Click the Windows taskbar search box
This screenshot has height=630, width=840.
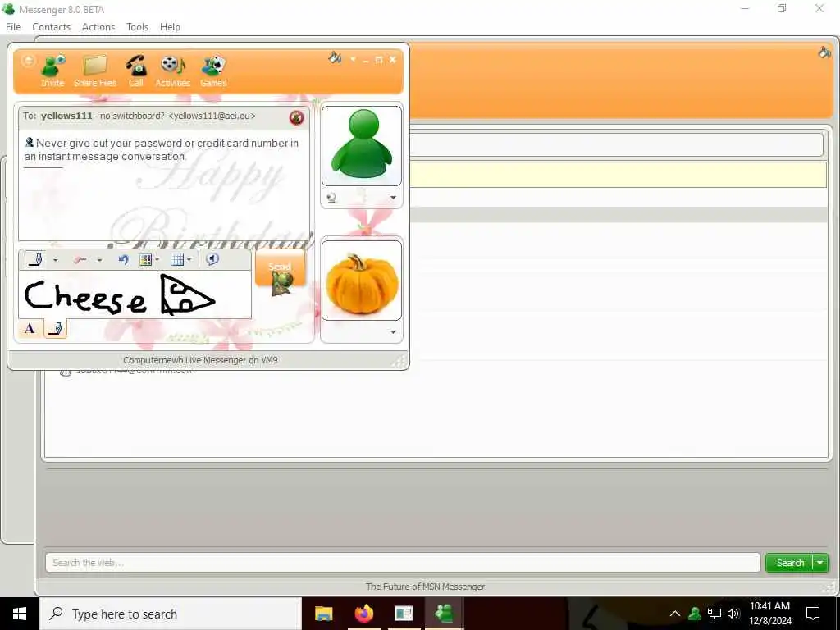coord(171,614)
